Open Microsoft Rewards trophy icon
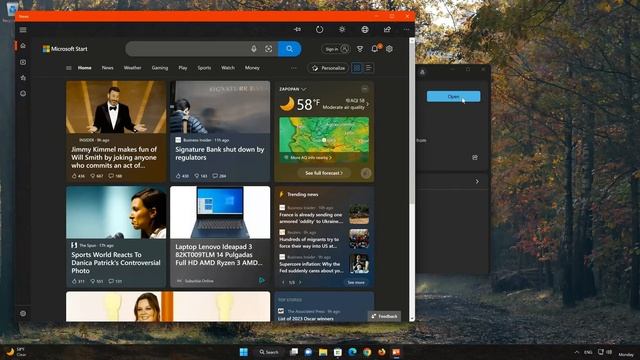640x360 pixels. pyautogui.click(x=360, y=49)
